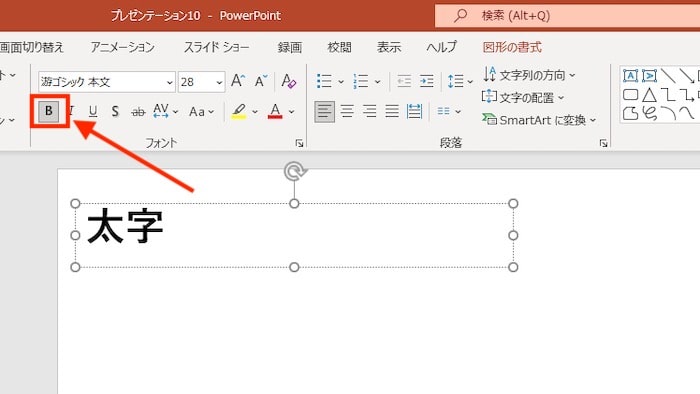Click Increase List Level icon
The width and height of the screenshot is (700, 394).
pos(426,81)
